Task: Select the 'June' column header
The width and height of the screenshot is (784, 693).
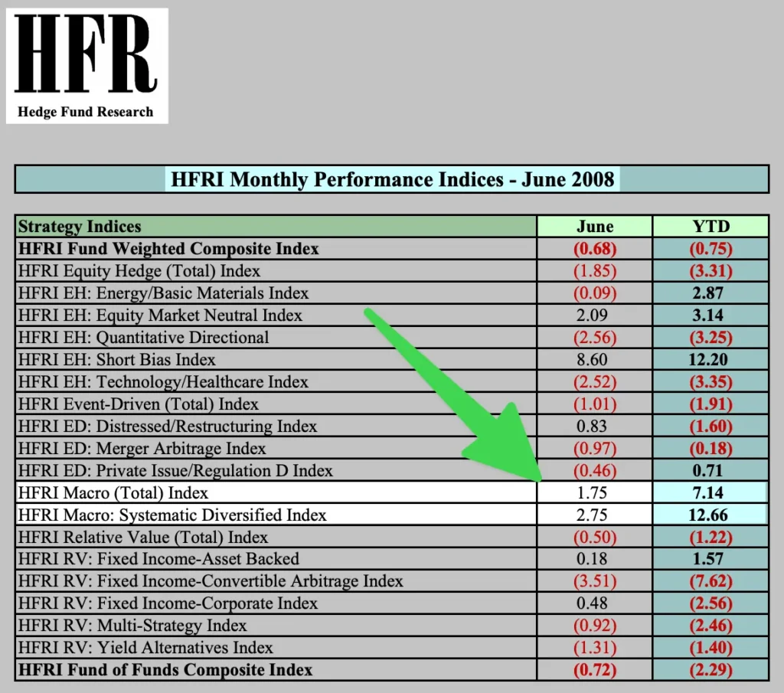Action: coord(595,226)
